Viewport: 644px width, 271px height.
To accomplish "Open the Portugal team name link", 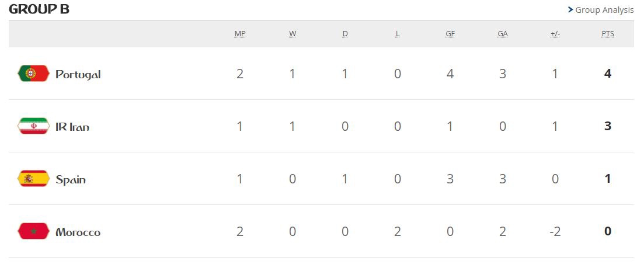I will point(78,74).
